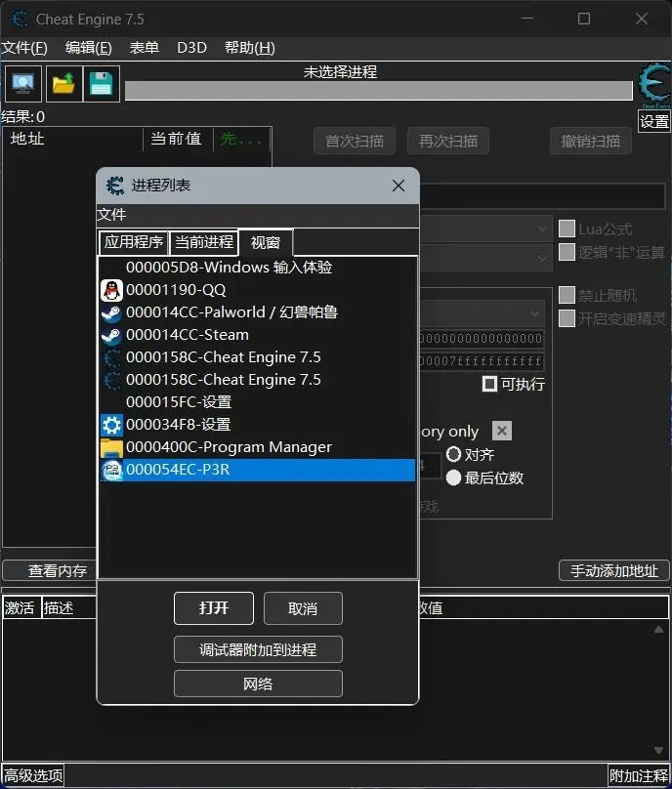Screen dimensions: 672x789
Task: Click the Program Manager folder icon
Action: (x=111, y=447)
